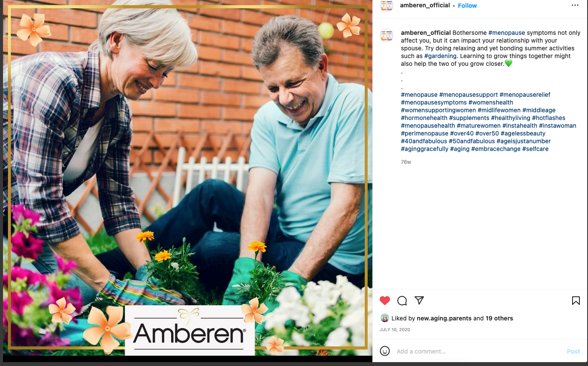Open the #gardening hashtag in the caption

[x=440, y=56]
